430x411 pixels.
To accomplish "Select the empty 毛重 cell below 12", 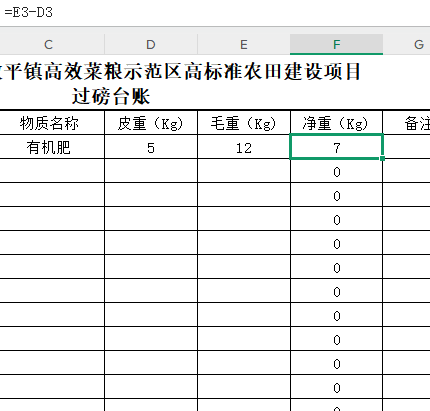I will click(244, 171).
